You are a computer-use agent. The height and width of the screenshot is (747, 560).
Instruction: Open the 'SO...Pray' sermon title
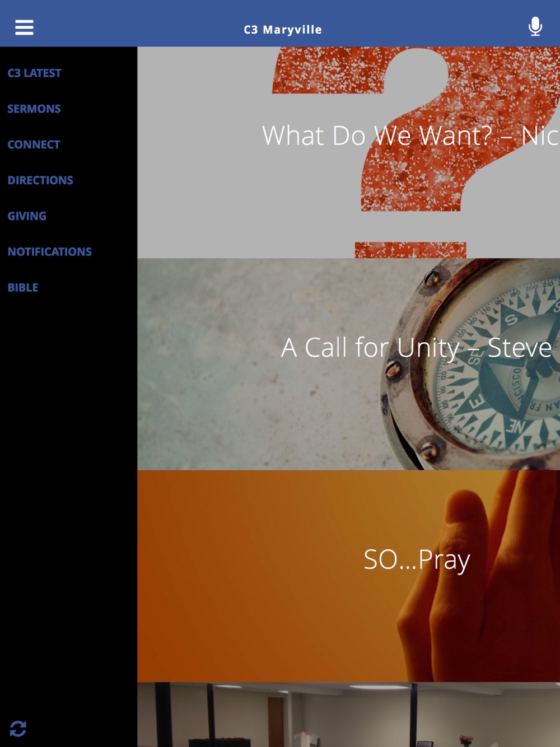[x=417, y=559]
